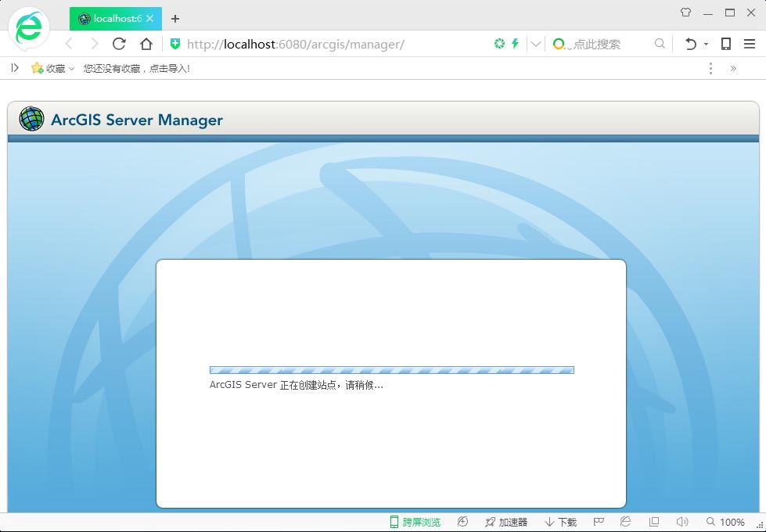This screenshot has height=532, width=766.
Task: Expand the address bar dropdown arrow
Action: point(535,45)
